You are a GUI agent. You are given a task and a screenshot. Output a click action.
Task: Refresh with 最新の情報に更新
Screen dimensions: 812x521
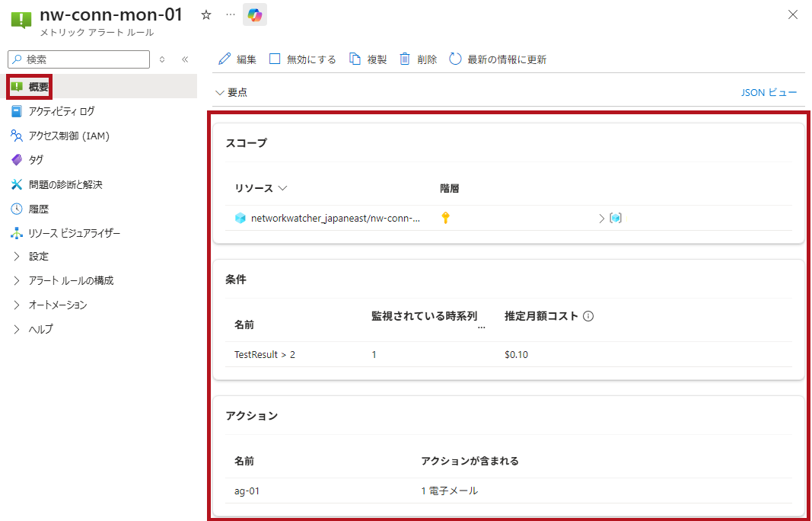tap(498, 59)
